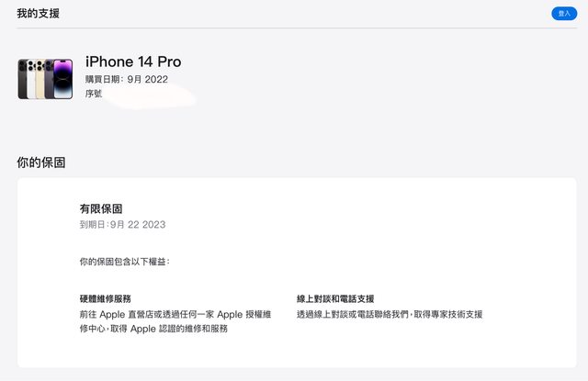This screenshot has height=381, width=588.
Task: Click the iPhone 14 Pro device title
Action: point(133,62)
